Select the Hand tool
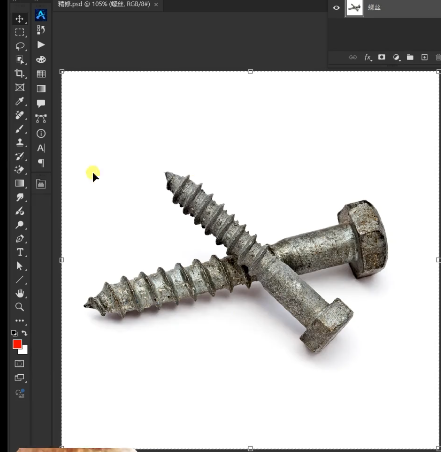This screenshot has width=441, height=452. [x=20, y=293]
